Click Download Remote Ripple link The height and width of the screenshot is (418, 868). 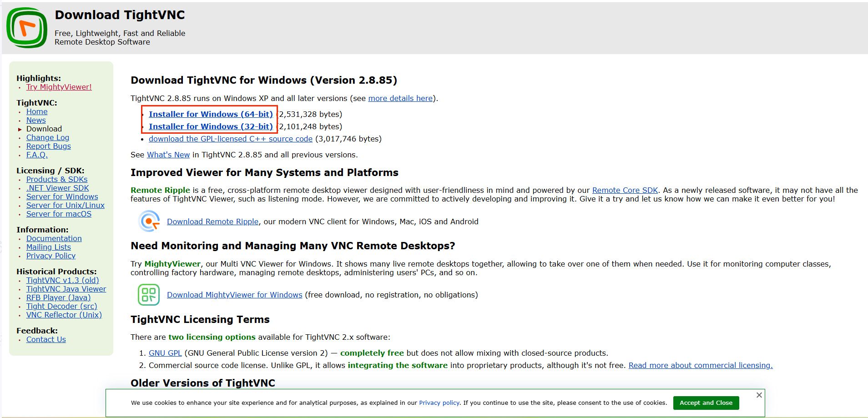click(x=212, y=222)
